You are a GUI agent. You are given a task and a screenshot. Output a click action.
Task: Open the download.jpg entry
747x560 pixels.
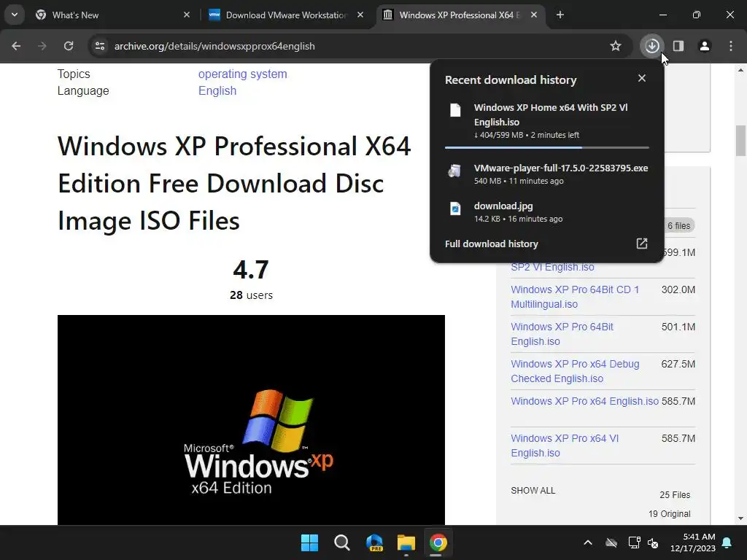547,212
